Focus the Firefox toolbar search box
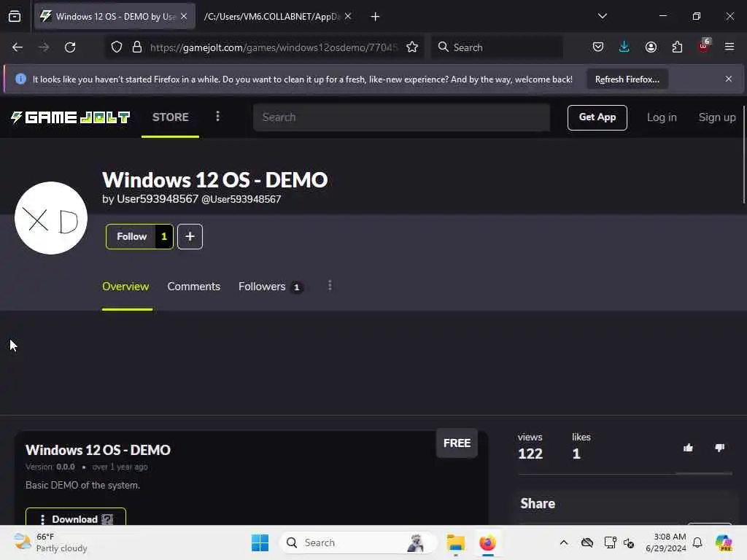Image resolution: width=747 pixels, height=560 pixels. (x=497, y=47)
